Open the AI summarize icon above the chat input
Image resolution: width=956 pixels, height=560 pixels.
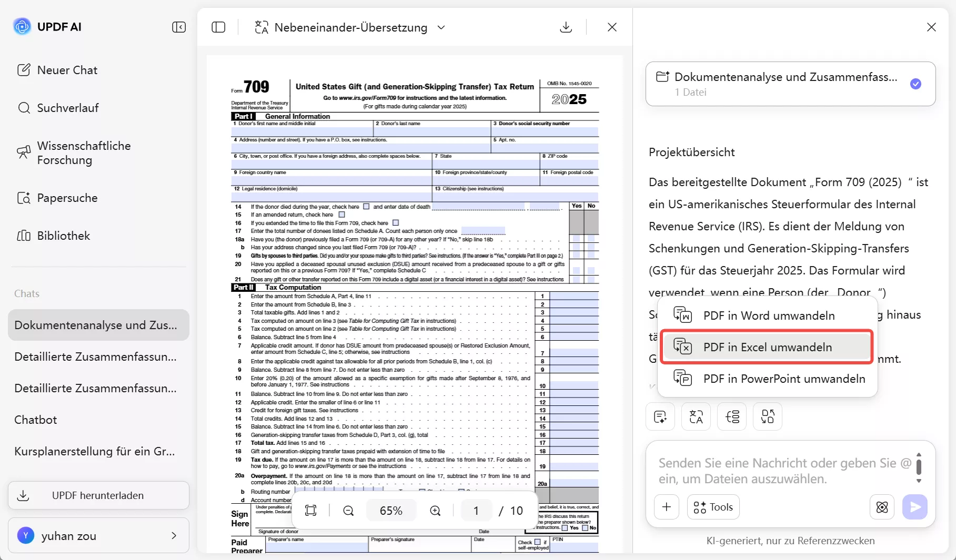click(660, 416)
